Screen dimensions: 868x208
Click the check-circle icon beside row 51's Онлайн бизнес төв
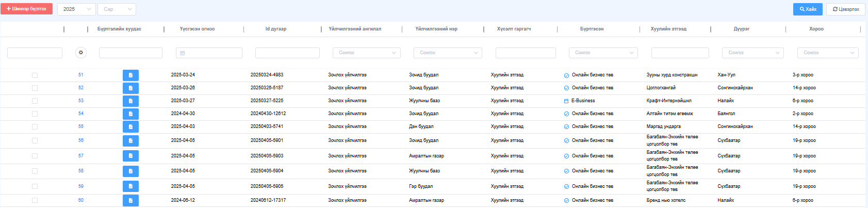point(566,75)
